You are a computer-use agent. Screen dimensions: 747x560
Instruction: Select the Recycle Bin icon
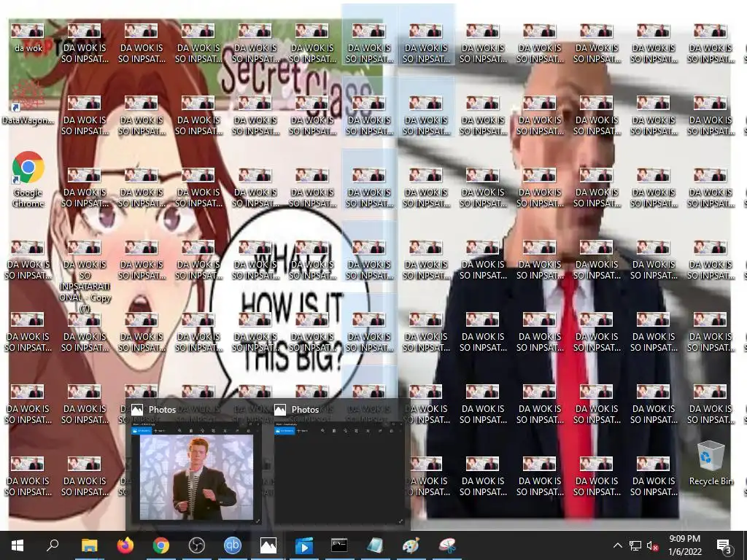pos(711,464)
